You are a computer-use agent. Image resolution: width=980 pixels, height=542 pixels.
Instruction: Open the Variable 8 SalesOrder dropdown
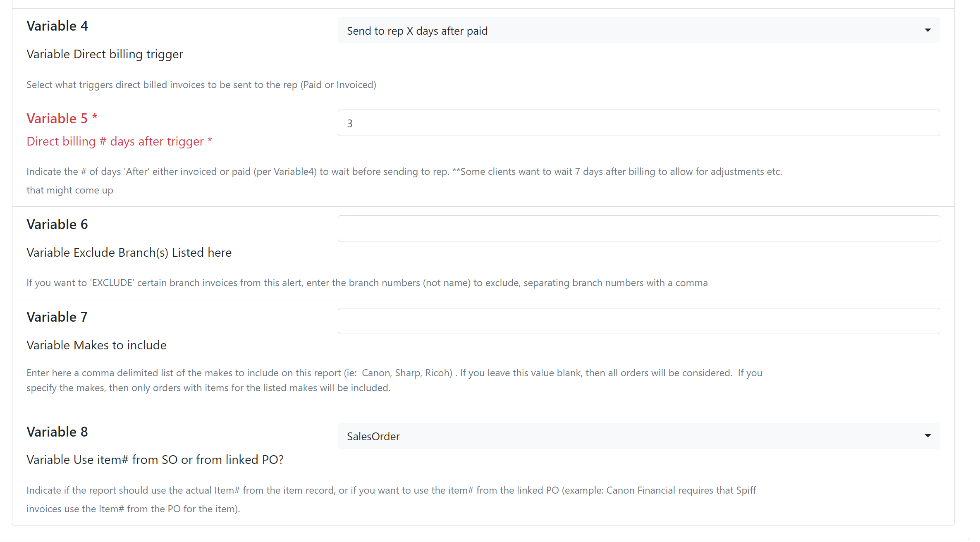click(x=639, y=436)
